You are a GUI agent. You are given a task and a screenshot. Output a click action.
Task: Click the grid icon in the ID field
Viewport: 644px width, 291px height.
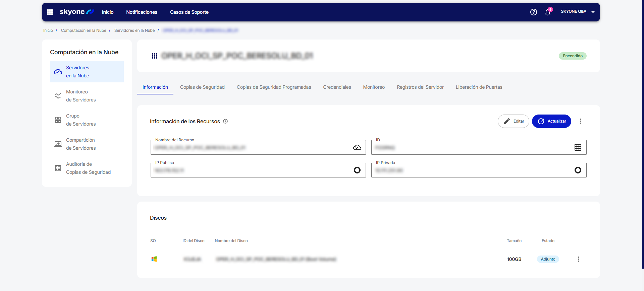578,148
